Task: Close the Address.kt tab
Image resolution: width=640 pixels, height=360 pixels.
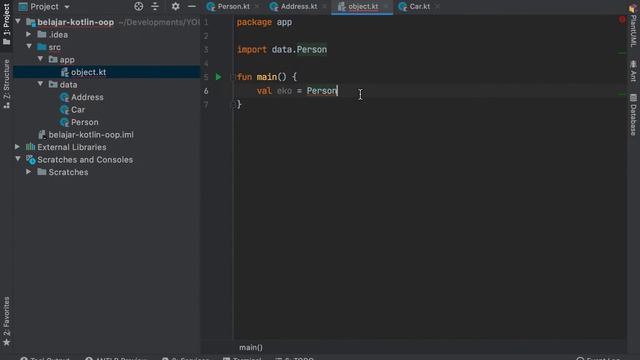Action: pos(324,7)
